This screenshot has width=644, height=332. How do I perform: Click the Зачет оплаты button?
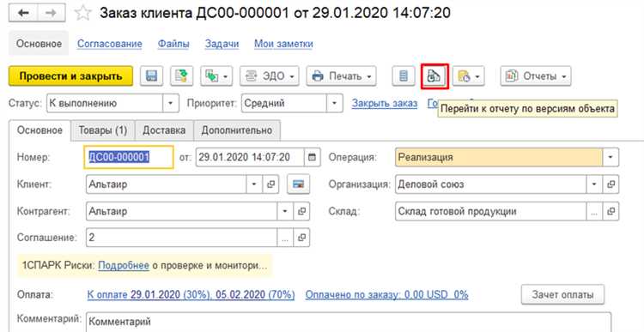point(562,294)
